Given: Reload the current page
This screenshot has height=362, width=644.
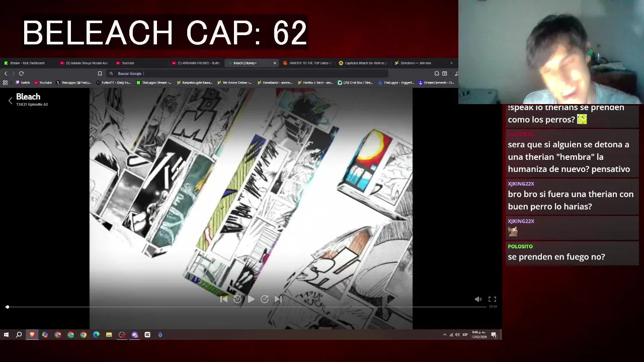Looking at the screenshot, I should (x=22, y=73).
